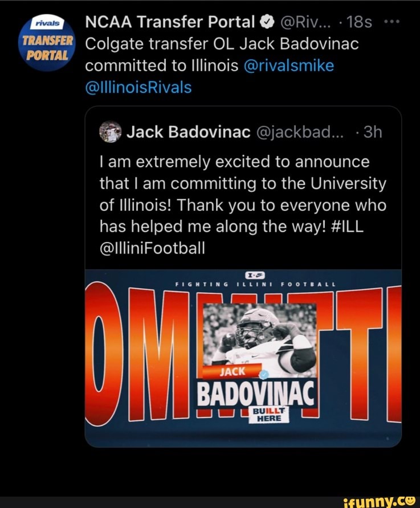
Task: Open the quoted tweet announcement text
Action: [x=242, y=195]
